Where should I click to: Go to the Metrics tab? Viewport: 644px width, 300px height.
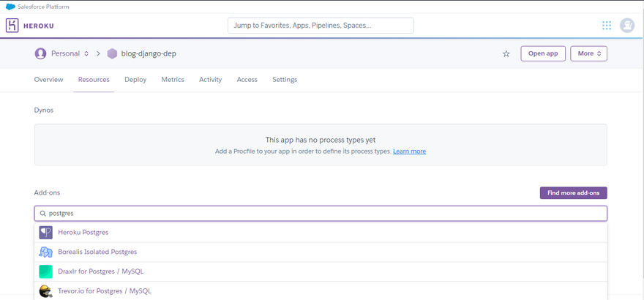(173, 80)
